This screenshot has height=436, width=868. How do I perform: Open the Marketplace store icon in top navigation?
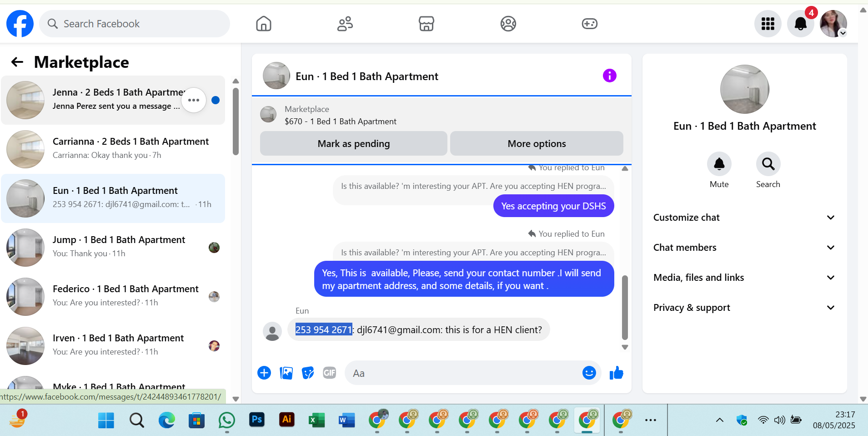pos(426,24)
